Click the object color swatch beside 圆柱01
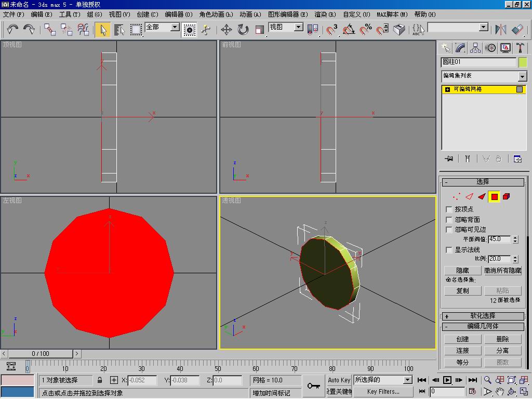 pos(523,62)
